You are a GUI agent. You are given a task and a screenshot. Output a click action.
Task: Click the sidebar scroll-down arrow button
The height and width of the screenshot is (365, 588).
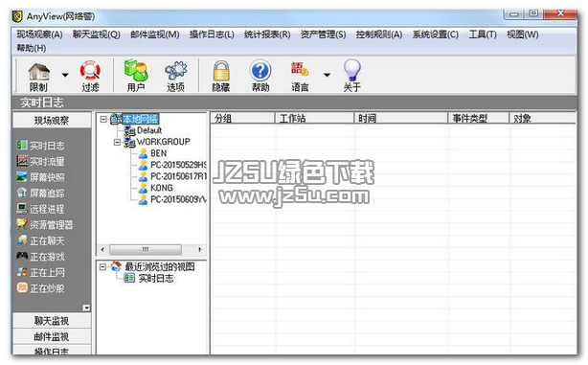point(86,308)
